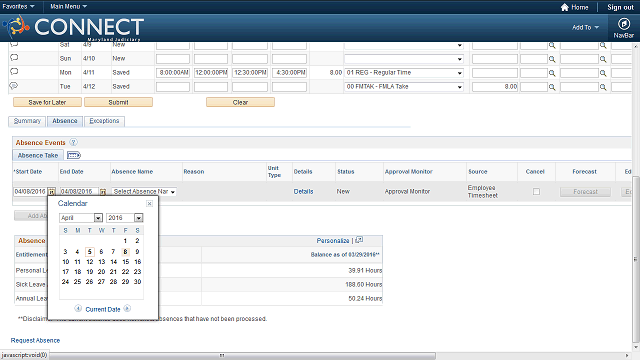Viewport: 640px width, 360px height.
Task: Open comment bubble for Tue 4/12 row
Action: coord(14,86)
